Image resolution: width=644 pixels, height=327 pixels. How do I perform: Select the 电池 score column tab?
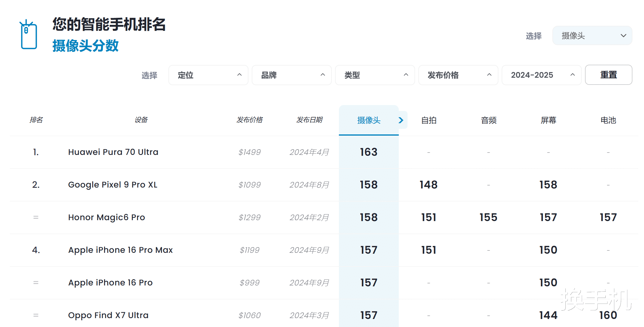coord(608,120)
